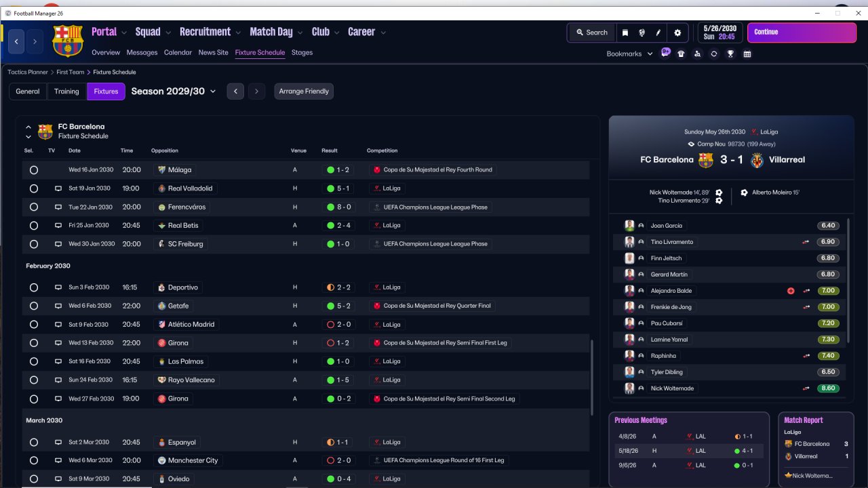Click the TV icon for Real Valladolid fixture
This screenshot has width=868, height=488.
click(58, 188)
